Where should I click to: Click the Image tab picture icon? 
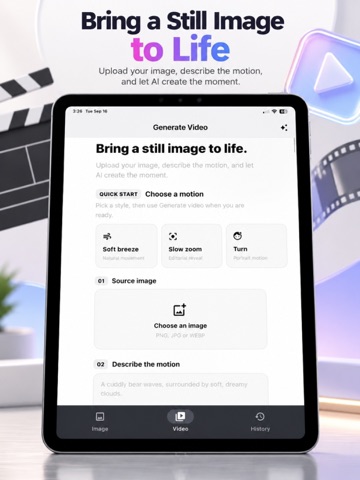100,416
